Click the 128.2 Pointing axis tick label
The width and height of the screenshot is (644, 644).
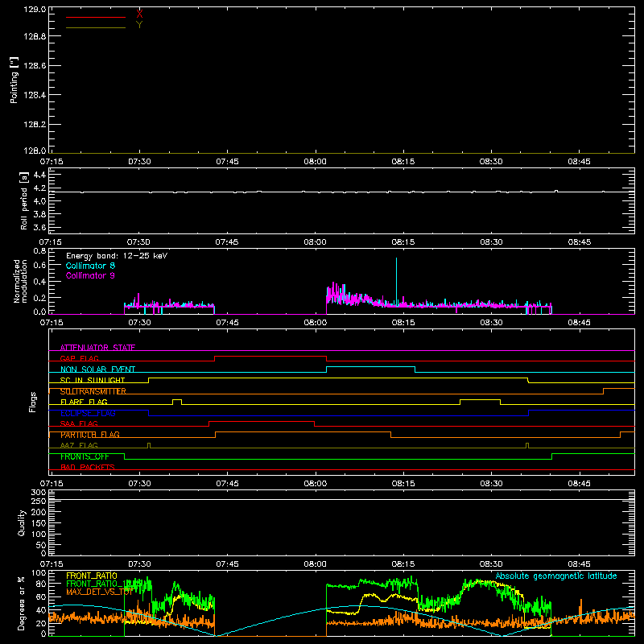(x=35, y=125)
